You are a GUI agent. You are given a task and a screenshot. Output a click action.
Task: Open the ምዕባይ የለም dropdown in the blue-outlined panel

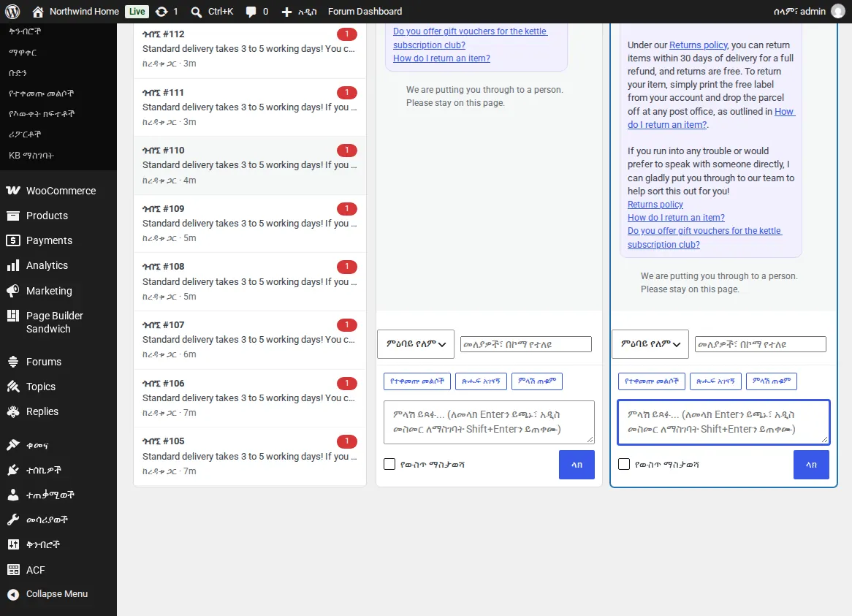click(650, 344)
